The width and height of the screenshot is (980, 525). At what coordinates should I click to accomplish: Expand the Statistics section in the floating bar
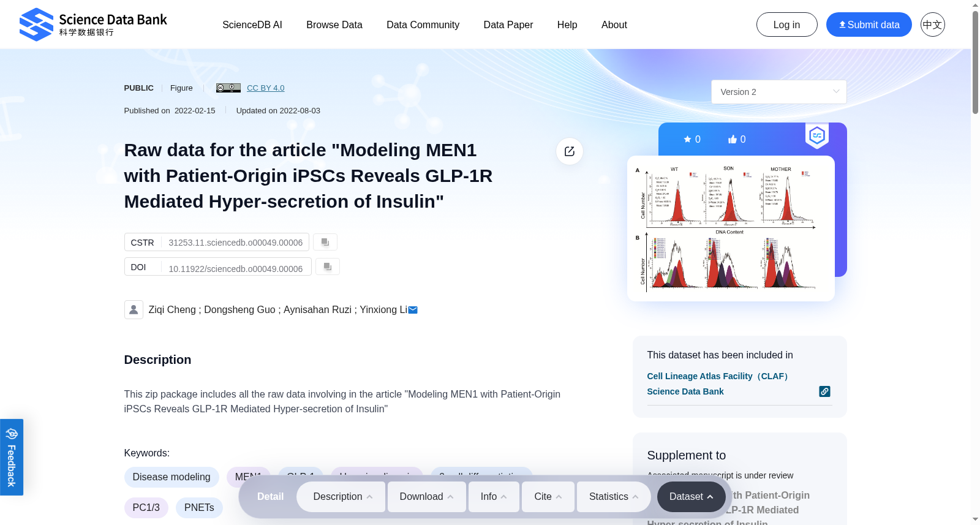click(614, 497)
